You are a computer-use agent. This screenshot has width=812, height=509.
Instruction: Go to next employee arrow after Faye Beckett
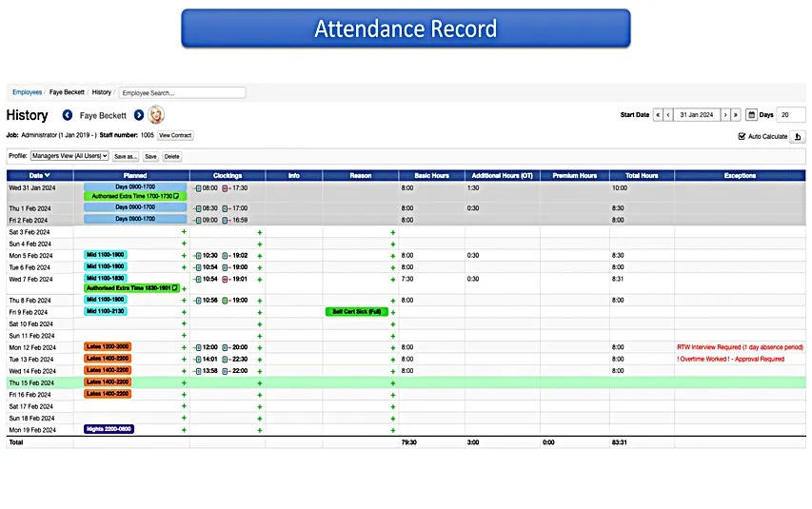139,115
